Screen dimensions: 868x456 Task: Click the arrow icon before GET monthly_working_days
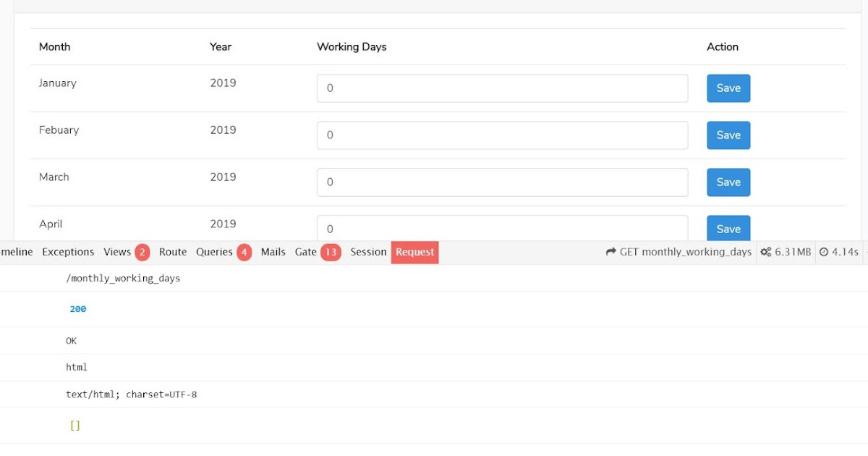point(611,252)
